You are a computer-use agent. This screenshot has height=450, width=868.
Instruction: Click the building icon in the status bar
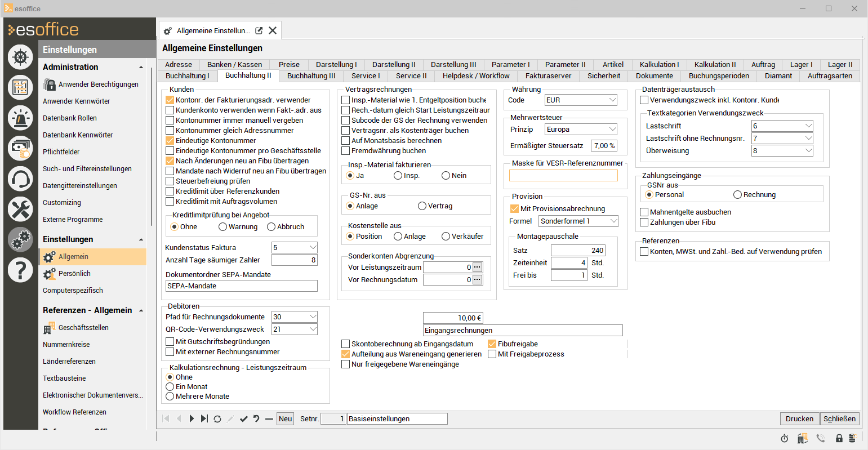(x=802, y=438)
